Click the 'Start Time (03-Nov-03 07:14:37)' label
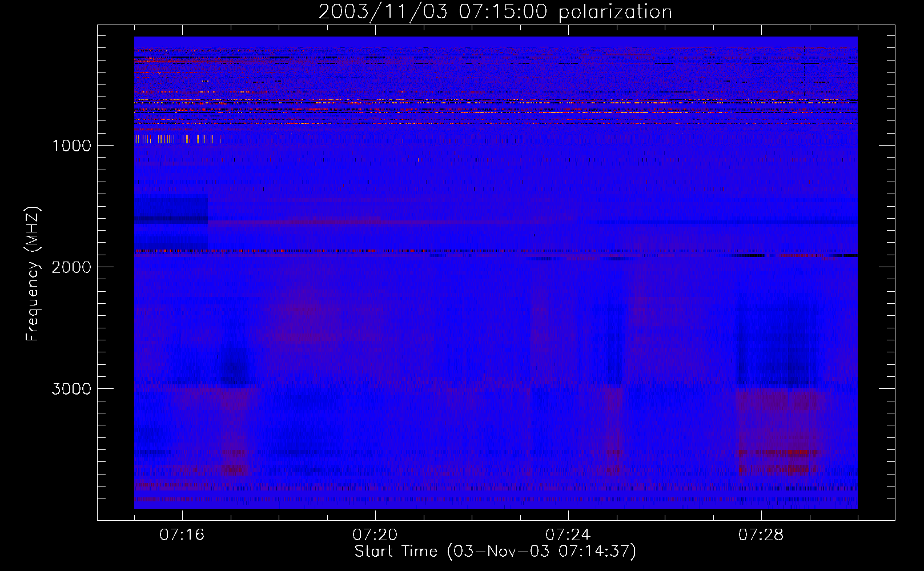This screenshot has height=571, width=924. (495, 552)
